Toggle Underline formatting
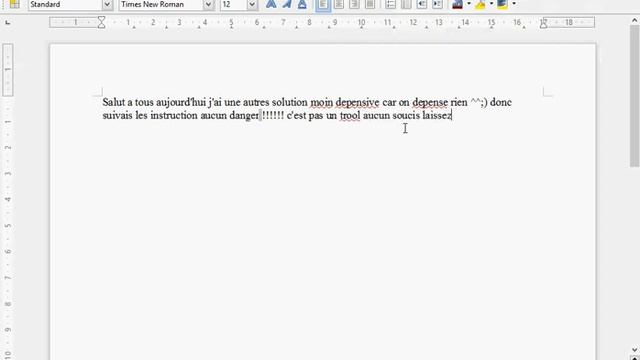Screen dimensions: 640x360 click(302, 4)
